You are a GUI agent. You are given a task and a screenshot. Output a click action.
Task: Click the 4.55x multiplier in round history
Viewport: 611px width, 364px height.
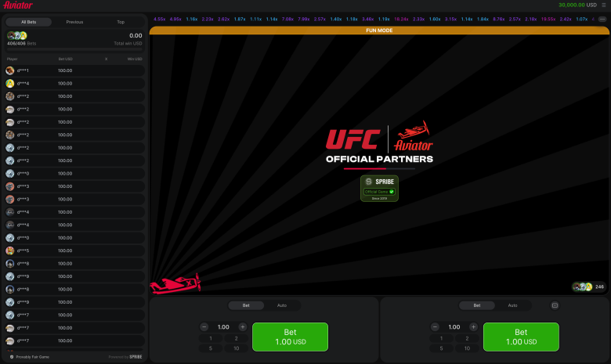click(x=159, y=19)
